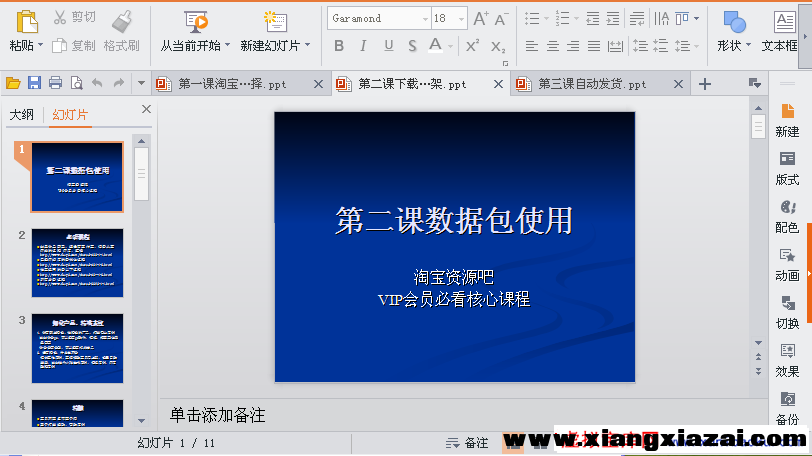Apply font color A button

tap(436, 46)
